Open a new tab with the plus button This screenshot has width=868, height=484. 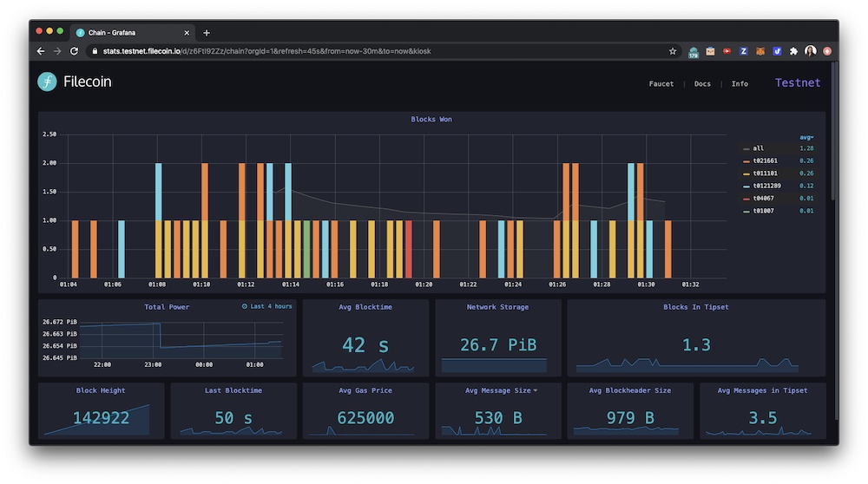coord(207,33)
